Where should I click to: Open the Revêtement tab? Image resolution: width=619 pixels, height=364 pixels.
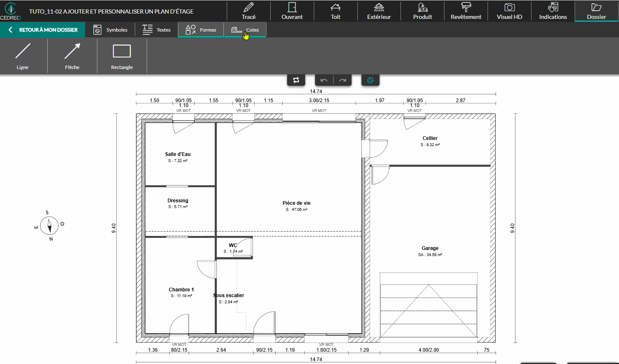tap(466, 11)
